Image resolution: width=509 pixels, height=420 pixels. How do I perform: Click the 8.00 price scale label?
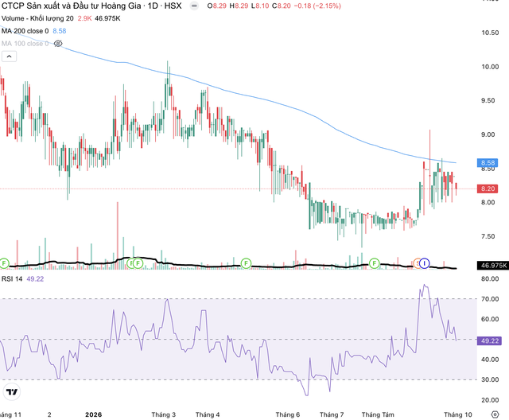tap(490, 202)
